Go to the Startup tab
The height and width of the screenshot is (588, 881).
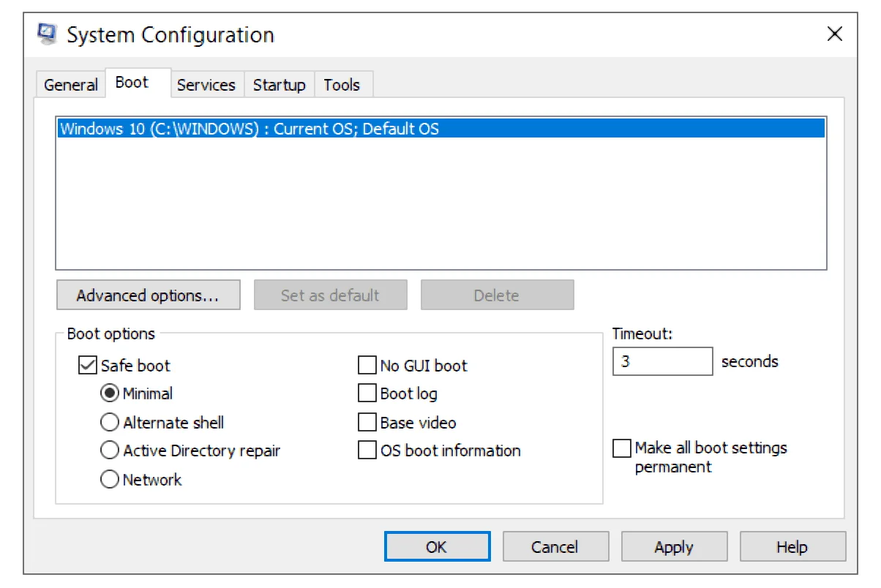pos(279,85)
